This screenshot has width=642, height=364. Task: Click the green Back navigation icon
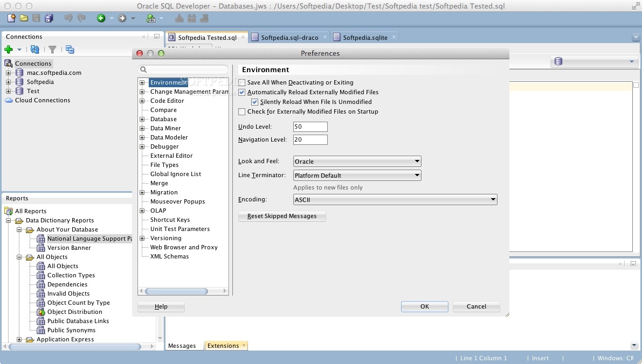pyautogui.click(x=101, y=18)
